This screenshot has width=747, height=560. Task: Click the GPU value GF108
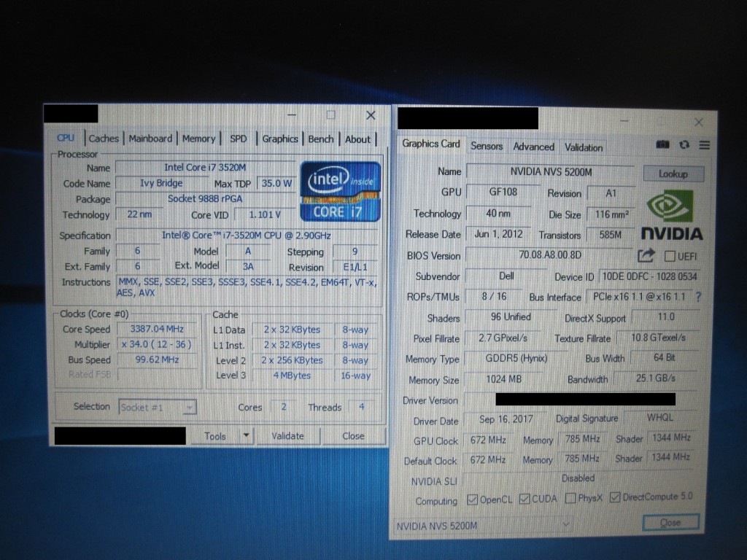503,192
